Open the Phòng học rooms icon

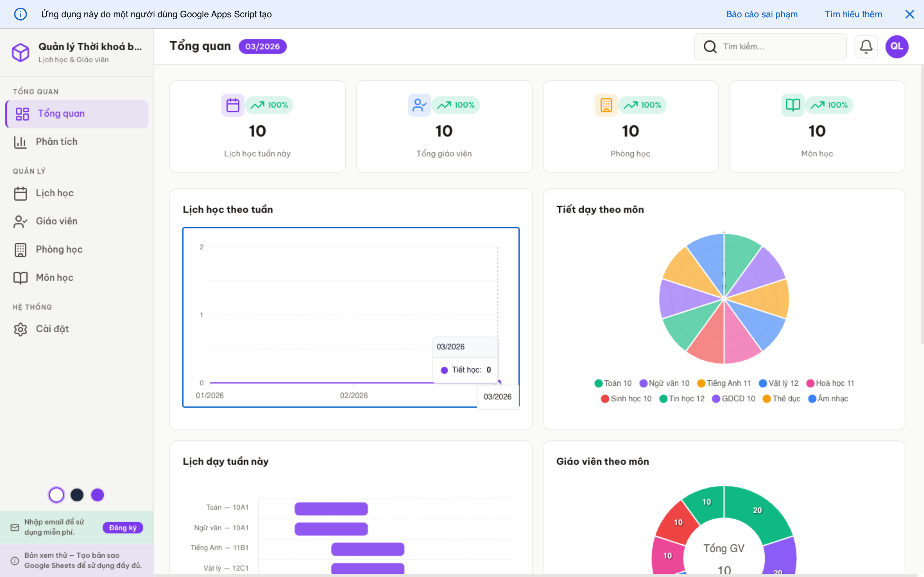[x=20, y=249]
